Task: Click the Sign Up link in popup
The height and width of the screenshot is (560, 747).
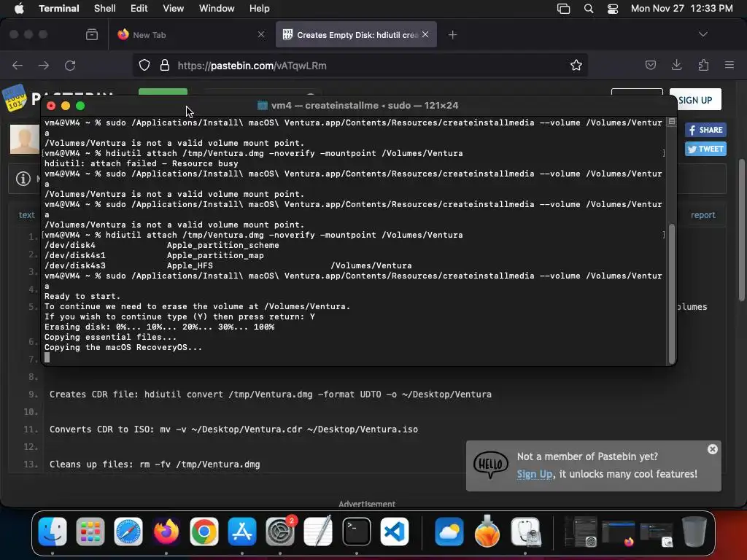Action: [535, 474]
